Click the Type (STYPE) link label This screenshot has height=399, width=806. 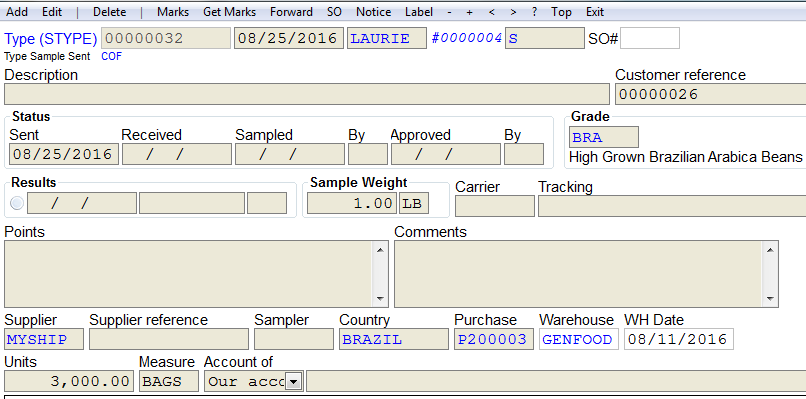click(x=50, y=39)
